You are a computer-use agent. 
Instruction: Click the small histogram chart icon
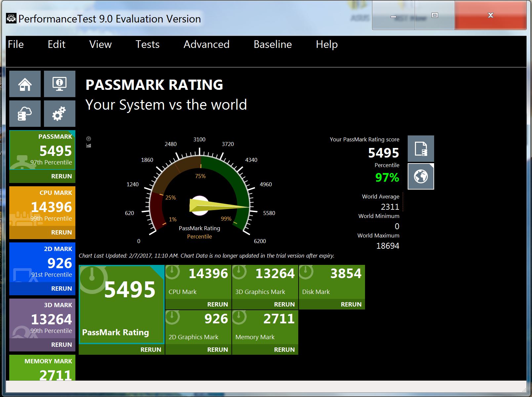click(x=89, y=146)
